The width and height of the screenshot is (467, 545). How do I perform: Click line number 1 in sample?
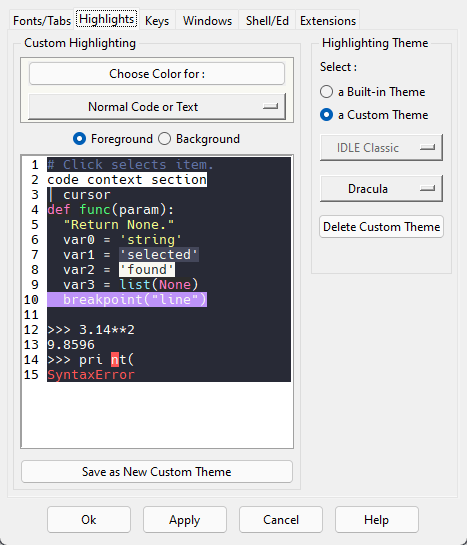pos(35,164)
